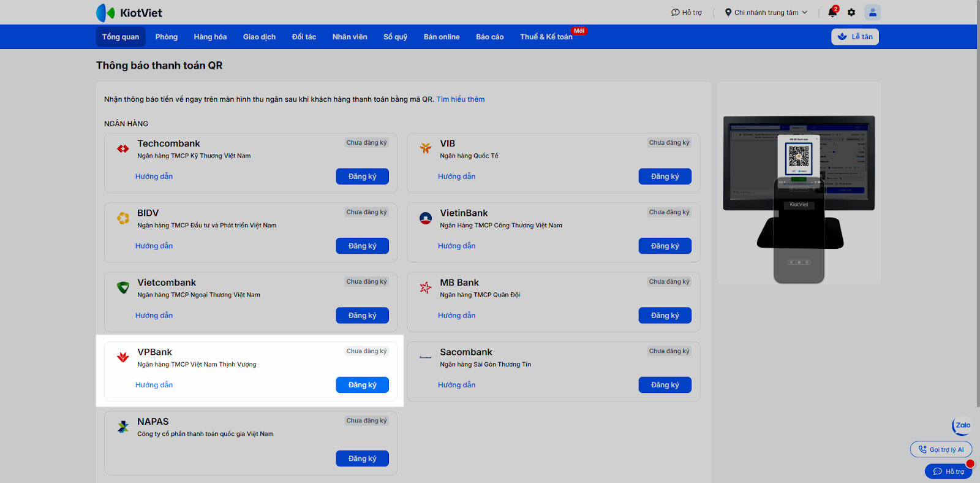Register NAPAS with Đăng ký
Viewport: 980px width, 483px height.
pyautogui.click(x=363, y=458)
